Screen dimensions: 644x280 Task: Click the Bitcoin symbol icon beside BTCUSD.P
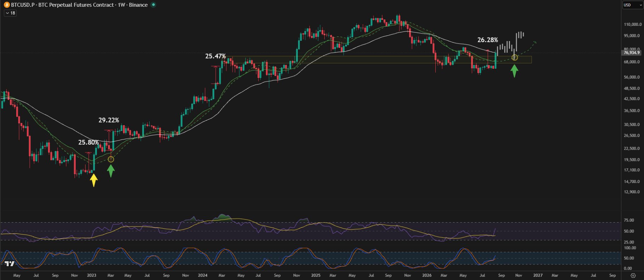pyautogui.click(x=6, y=5)
